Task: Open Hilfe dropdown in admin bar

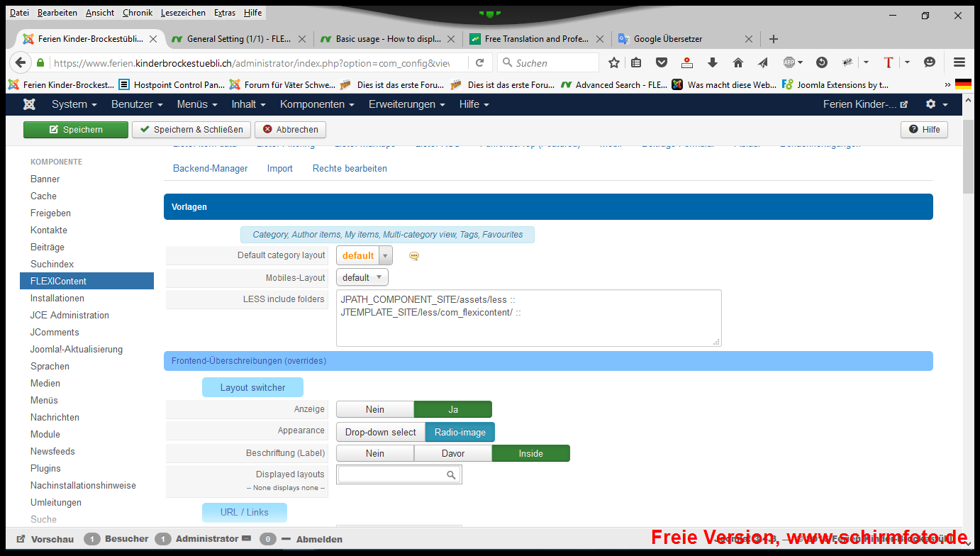Action: point(474,104)
